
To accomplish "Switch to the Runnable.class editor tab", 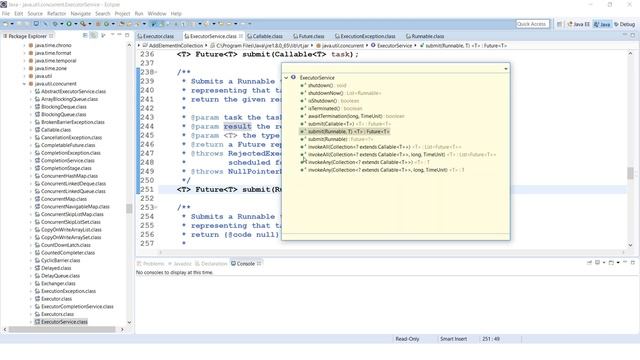I will [x=425, y=36].
